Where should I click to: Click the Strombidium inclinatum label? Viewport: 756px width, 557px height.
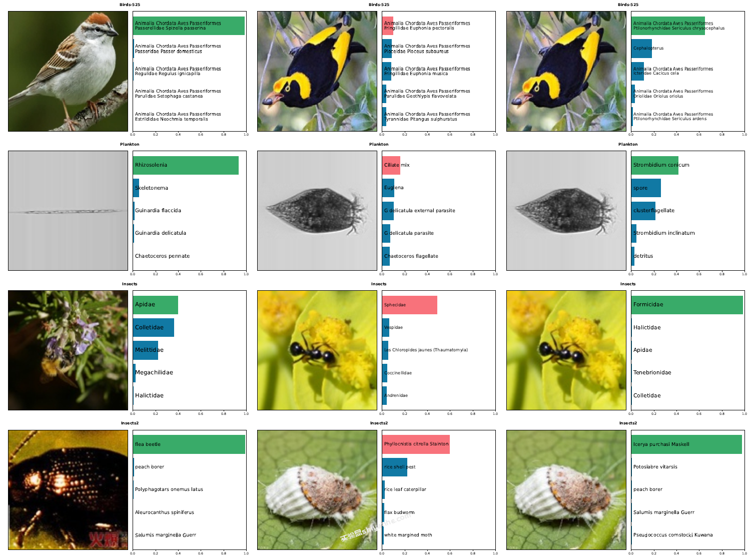pos(664,233)
